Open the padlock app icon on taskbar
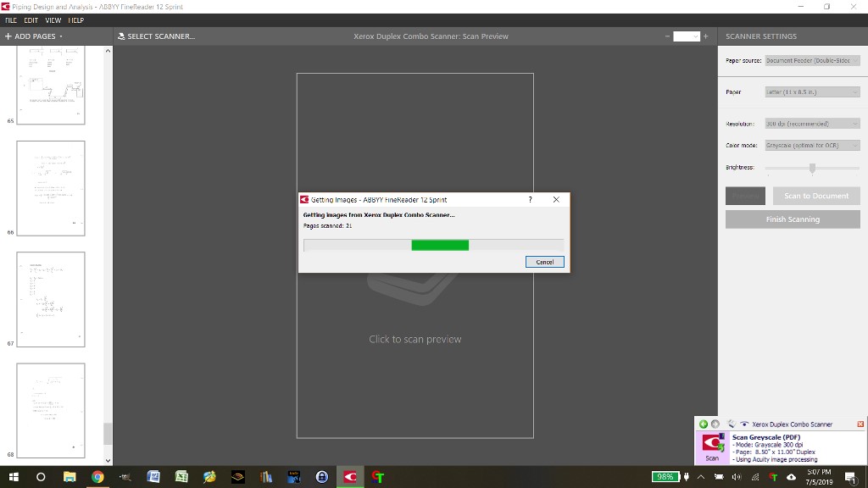Viewport: 868px width, 488px height. tap(321, 477)
